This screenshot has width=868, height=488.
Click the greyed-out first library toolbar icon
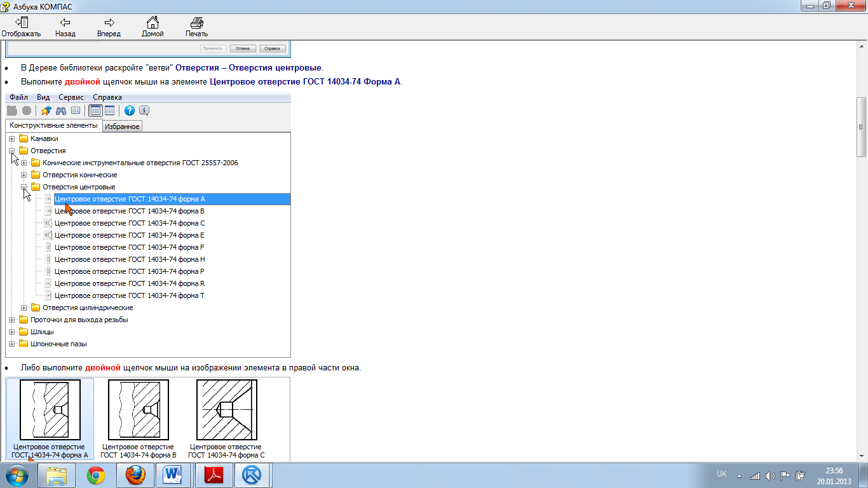tap(12, 111)
